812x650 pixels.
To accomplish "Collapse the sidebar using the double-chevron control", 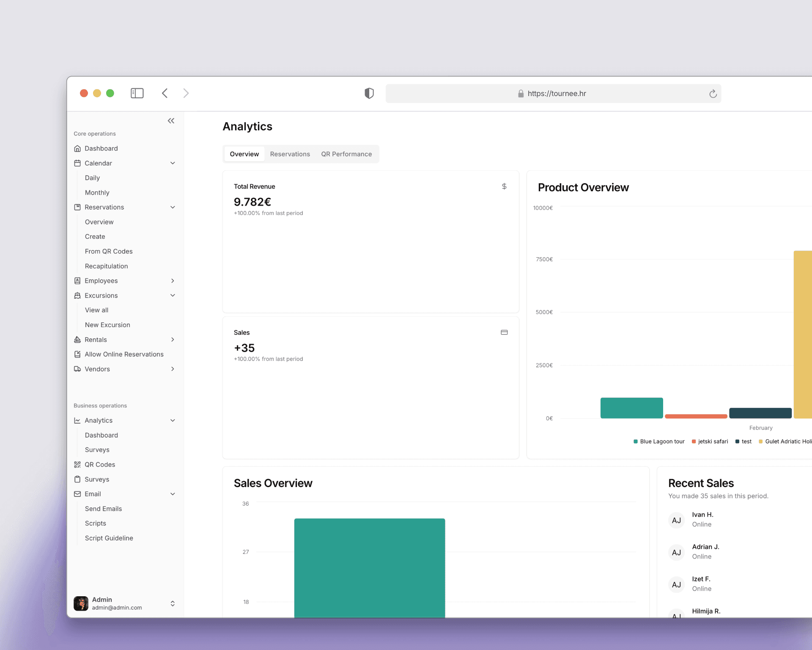I will (171, 121).
